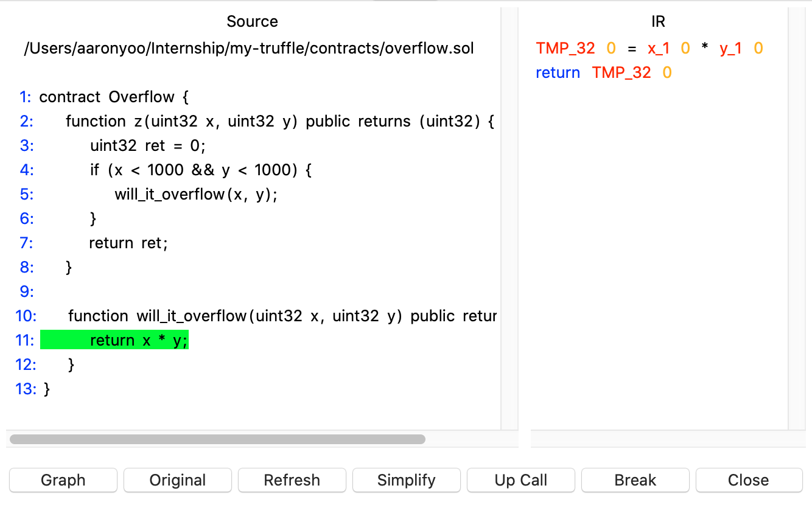Click the Simplify button
812x505 pixels.
(406, 480)
